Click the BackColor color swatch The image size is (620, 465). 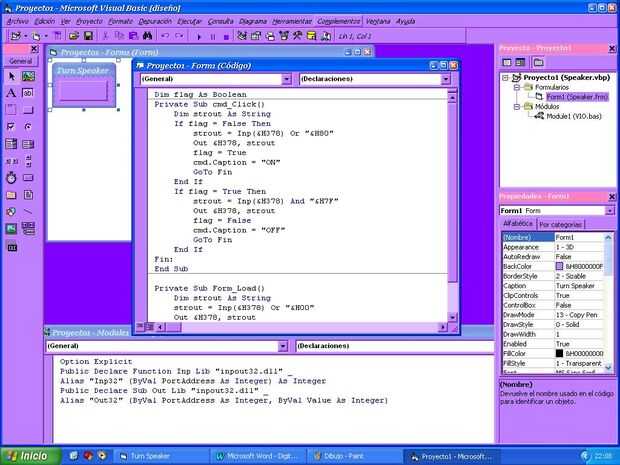(560, 267)
